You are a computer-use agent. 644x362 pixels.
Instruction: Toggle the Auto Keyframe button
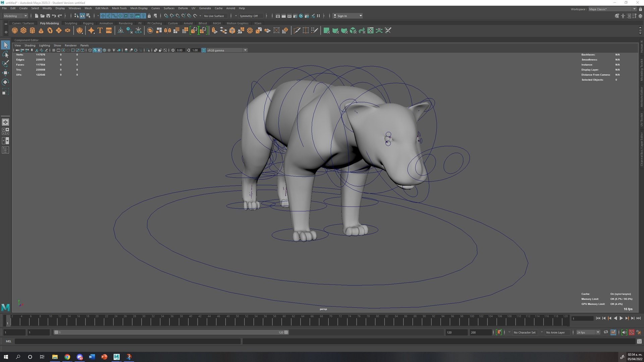[x=631, y=332]
